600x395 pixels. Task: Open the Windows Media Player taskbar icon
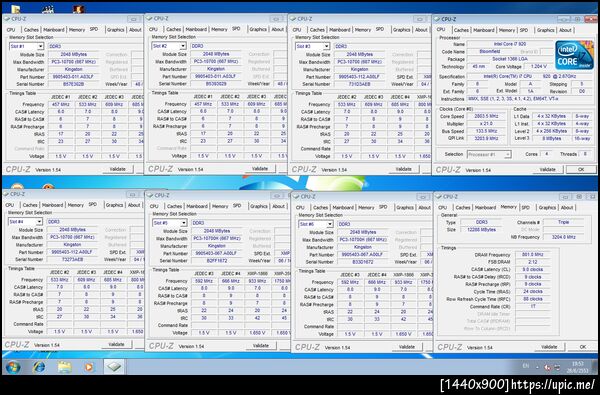[89, 367]
